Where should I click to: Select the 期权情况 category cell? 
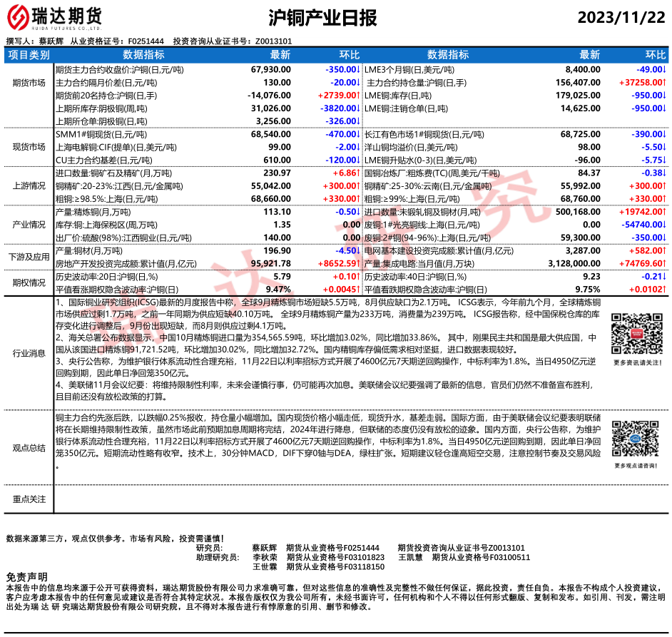coord(29,282)
